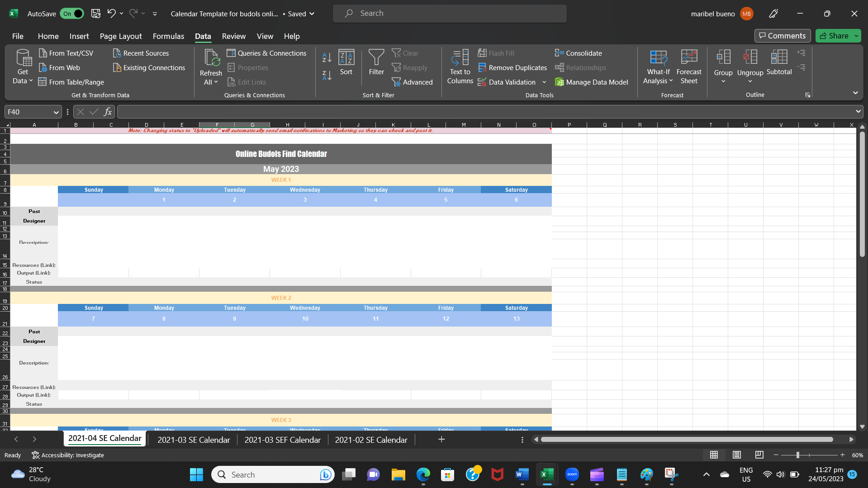Click the Consolidate data tool

click(x=579, y=53)
